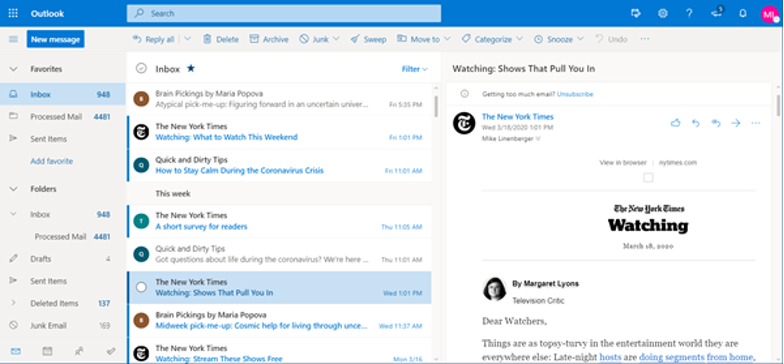Open the People icon in the bottom bar
This screenshot has height=364, width=784.
click(79, 352)
